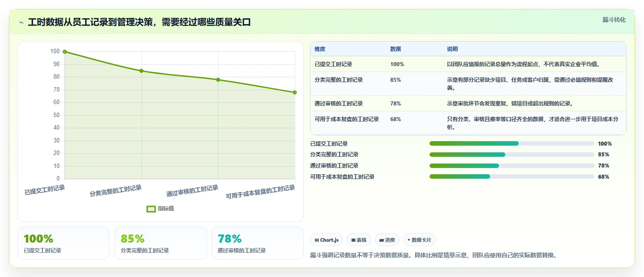Click the footer note starting 漏斗强调记录数量
The image size is (644, 277).
click(433, 256)
